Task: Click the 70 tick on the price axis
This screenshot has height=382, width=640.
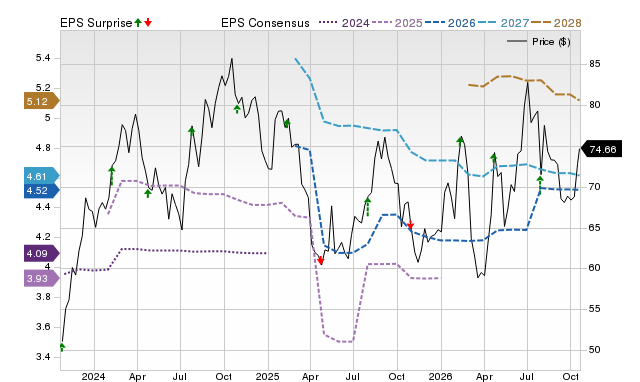Action: [595, 187]
